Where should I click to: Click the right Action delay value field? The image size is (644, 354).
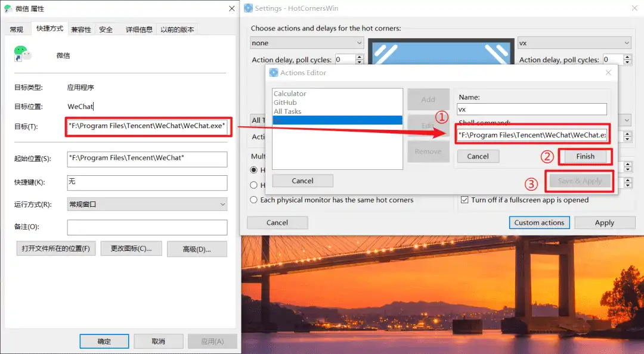(613, 60)
